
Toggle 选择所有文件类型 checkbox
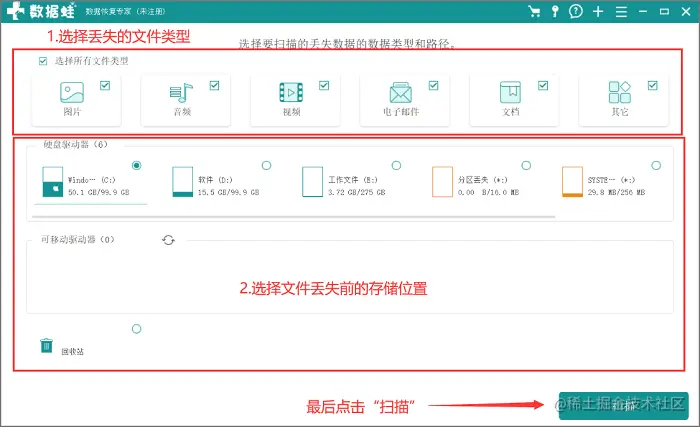pyautogui.click(x=43, y=61)
